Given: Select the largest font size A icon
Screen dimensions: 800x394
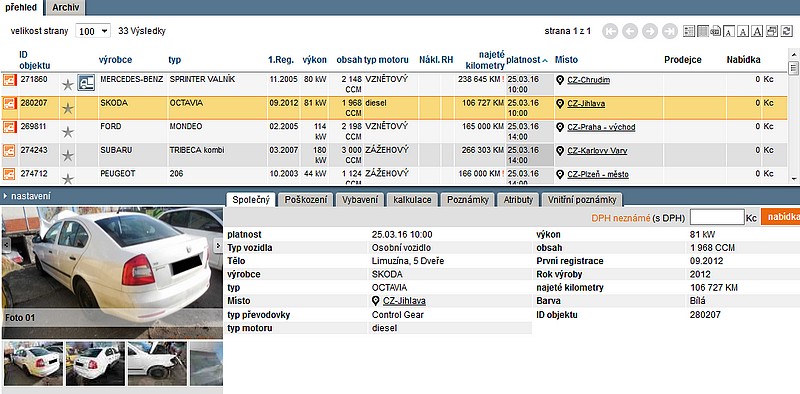Looking at the screenshot, I should click(x=758, y=31).
